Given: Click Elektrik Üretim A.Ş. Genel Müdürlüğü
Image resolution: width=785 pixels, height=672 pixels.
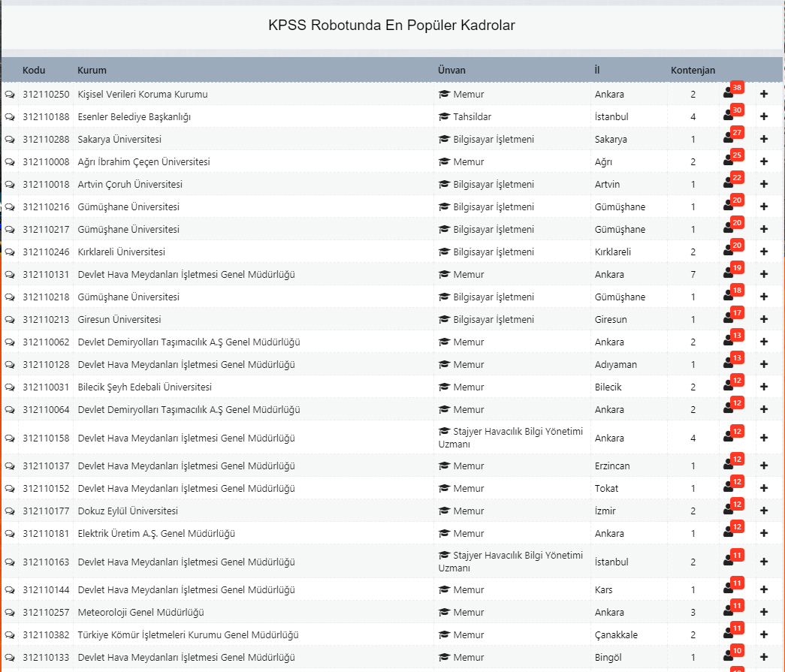Looking at the screenshot, I should point(156,533).
